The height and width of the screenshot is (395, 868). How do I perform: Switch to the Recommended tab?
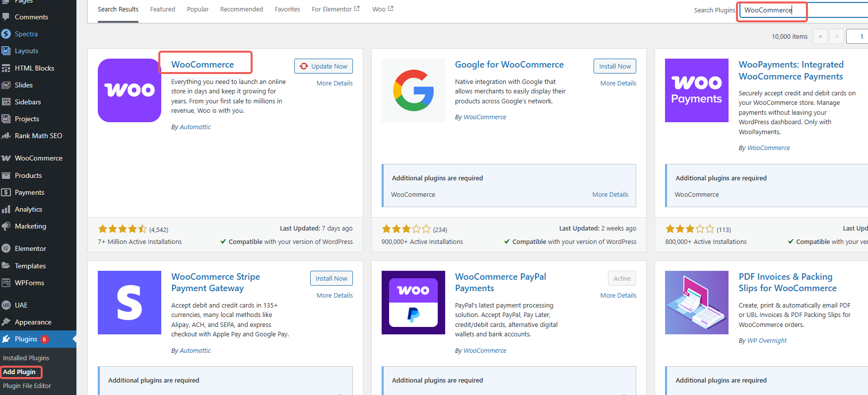coord(242,9)
